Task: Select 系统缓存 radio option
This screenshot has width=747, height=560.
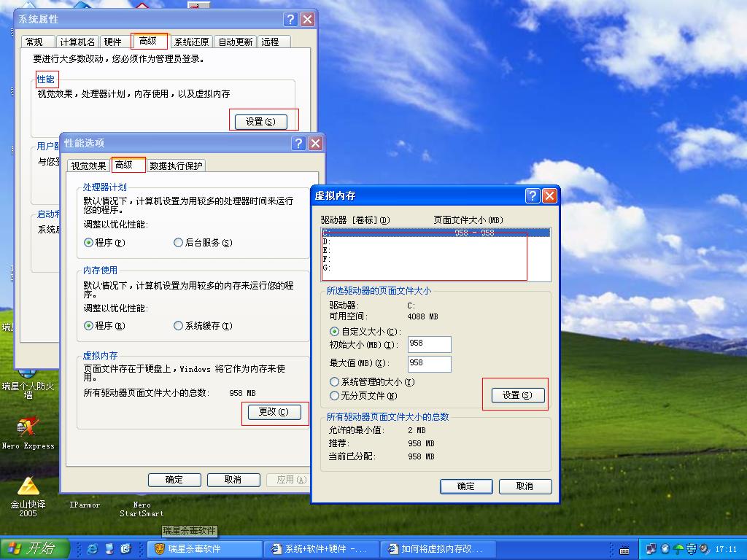Action: (203, 326)
